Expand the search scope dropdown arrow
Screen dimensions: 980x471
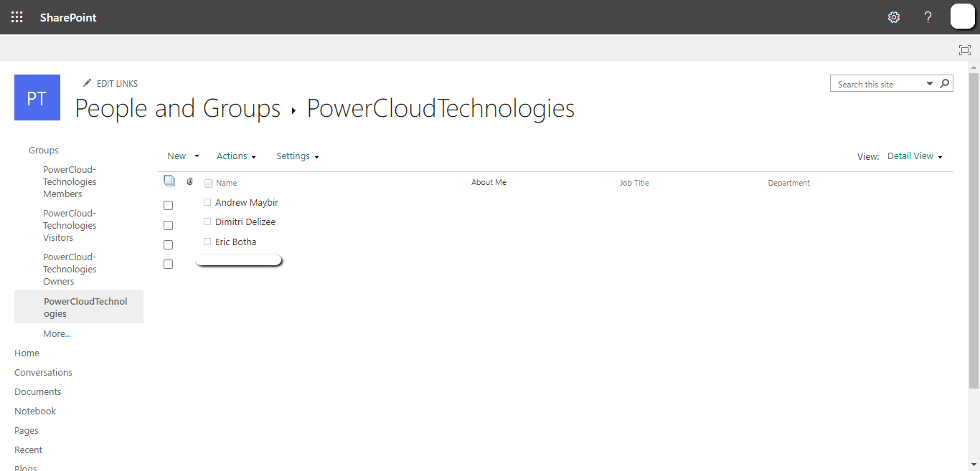tap(930, 84)
